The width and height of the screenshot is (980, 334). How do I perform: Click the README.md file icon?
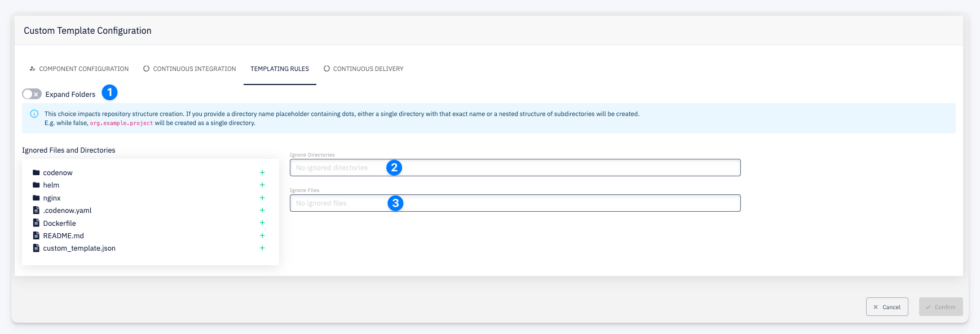point(36,235)
